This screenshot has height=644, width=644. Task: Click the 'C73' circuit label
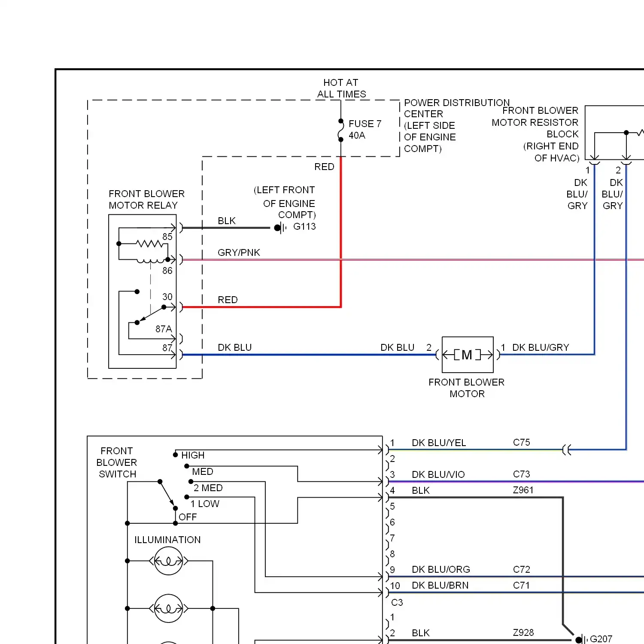(522, 474)
